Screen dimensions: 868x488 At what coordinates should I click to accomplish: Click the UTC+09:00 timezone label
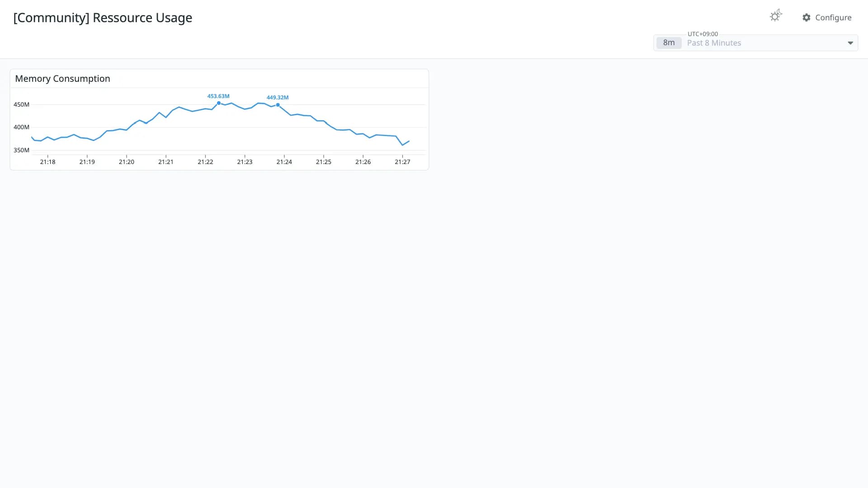click(x=703, y=34)
